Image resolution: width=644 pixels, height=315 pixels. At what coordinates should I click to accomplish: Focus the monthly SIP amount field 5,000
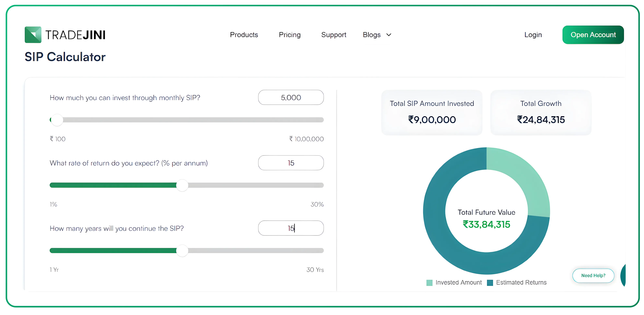point(291,97)
